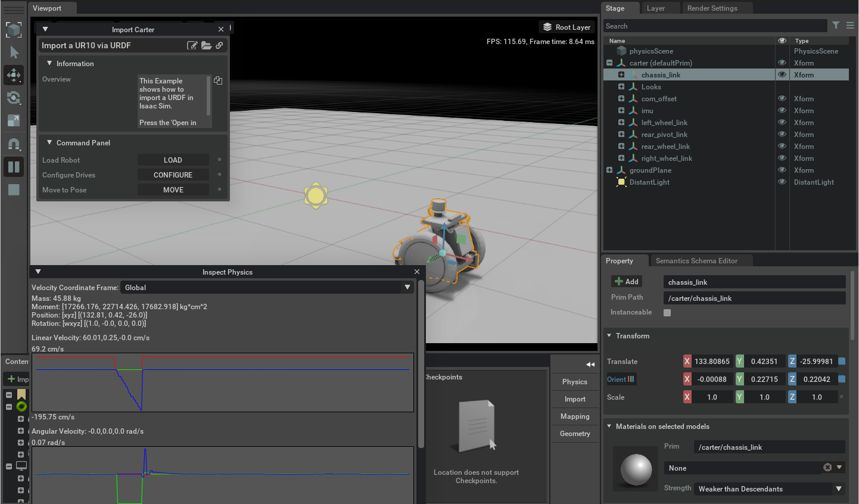The image size is (859, 504).
Task: Stop the simulation
Action: click(14, 189)
